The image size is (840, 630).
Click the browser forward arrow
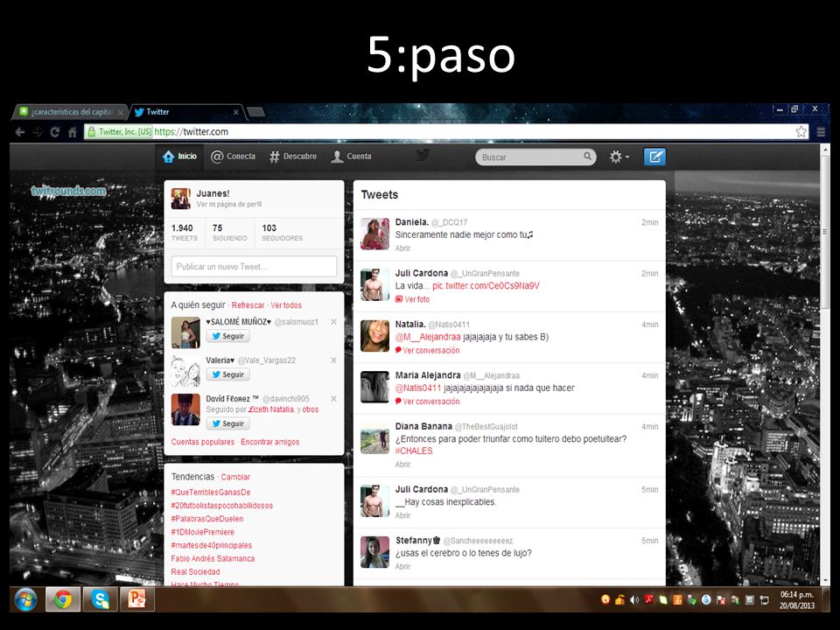tap(38, 132)
